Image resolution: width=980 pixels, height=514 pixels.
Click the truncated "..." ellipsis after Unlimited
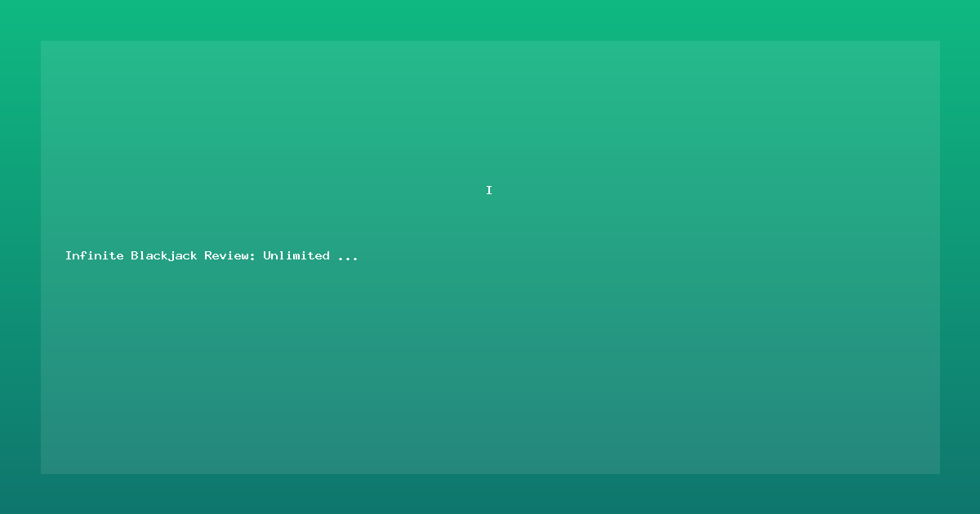[x=348, y=258]
